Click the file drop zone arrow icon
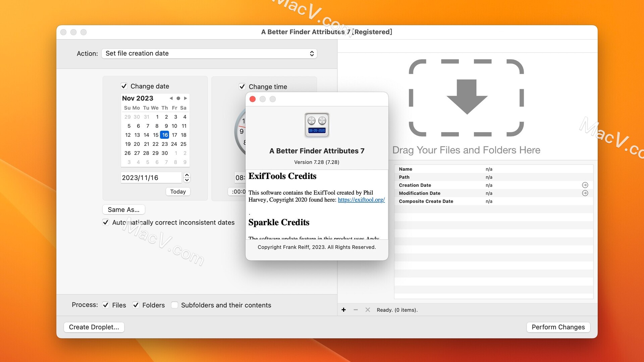 pos(467,97)
